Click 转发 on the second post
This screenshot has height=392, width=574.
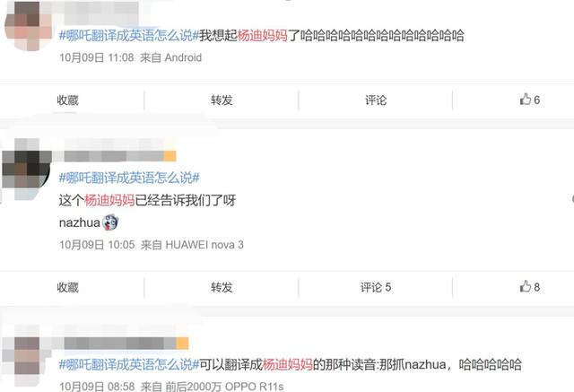coord(222,287)
